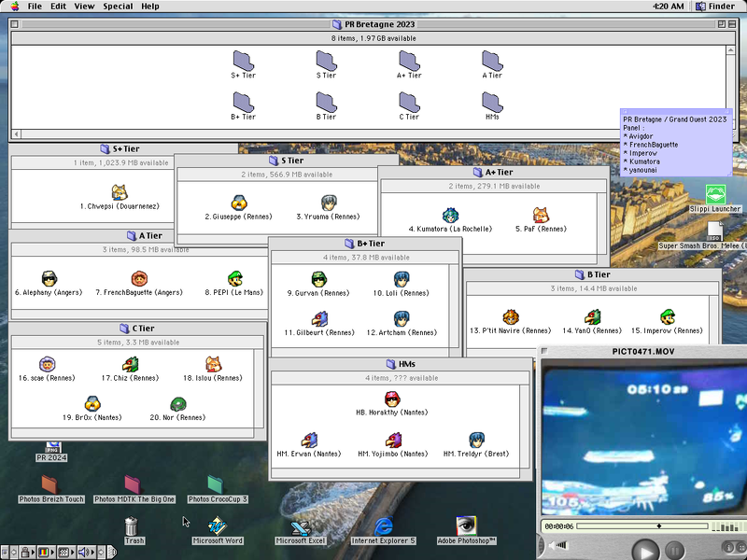Open Adobe Photoshop desktop icon
Screen dimensions: 747x560
point(464,526)
